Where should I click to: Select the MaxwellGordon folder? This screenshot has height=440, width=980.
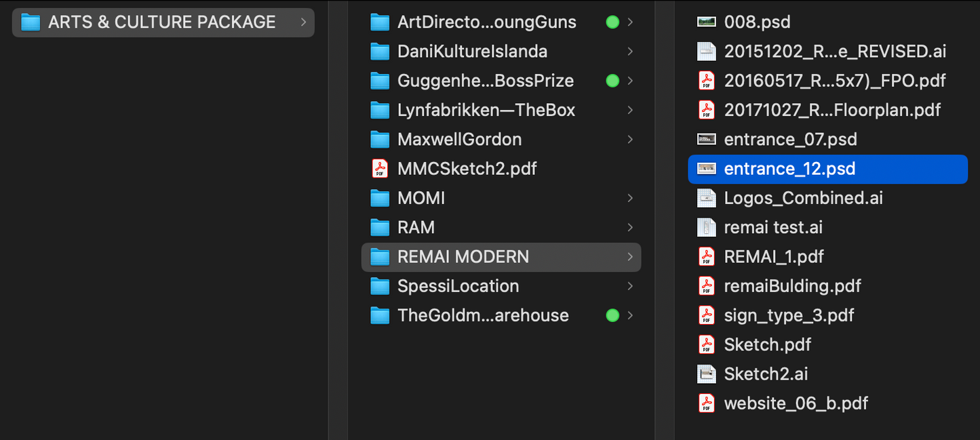(459, 139)
